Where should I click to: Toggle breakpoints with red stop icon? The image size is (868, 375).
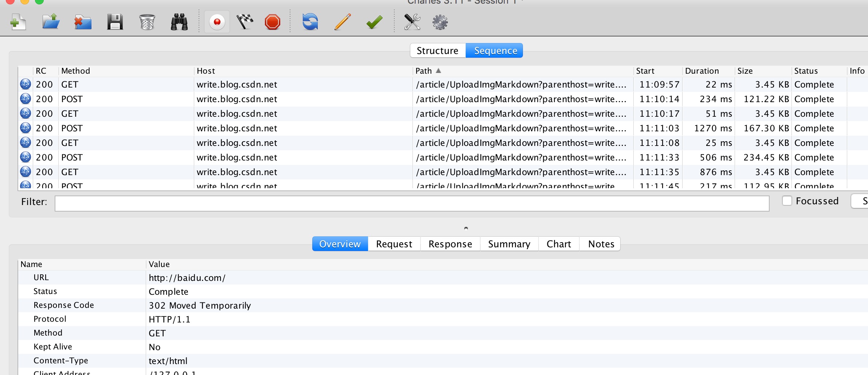click(273, 22)
